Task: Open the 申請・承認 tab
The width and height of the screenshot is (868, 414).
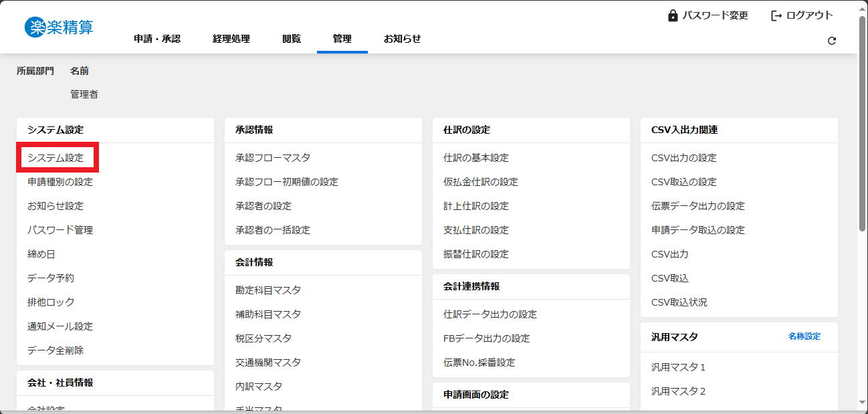Action: pos(157,39)
